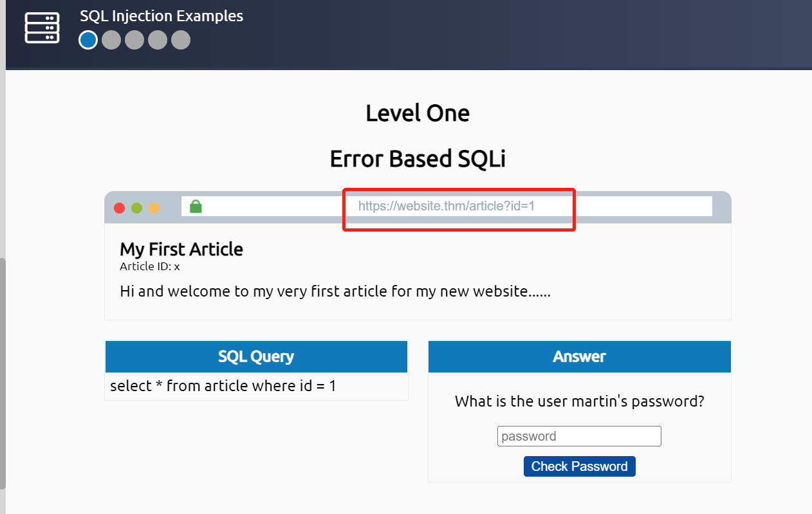The height and width of the screenshot is (514, 812).
Task: Click the yellow dot in mock browser
Action: (154, 208)
